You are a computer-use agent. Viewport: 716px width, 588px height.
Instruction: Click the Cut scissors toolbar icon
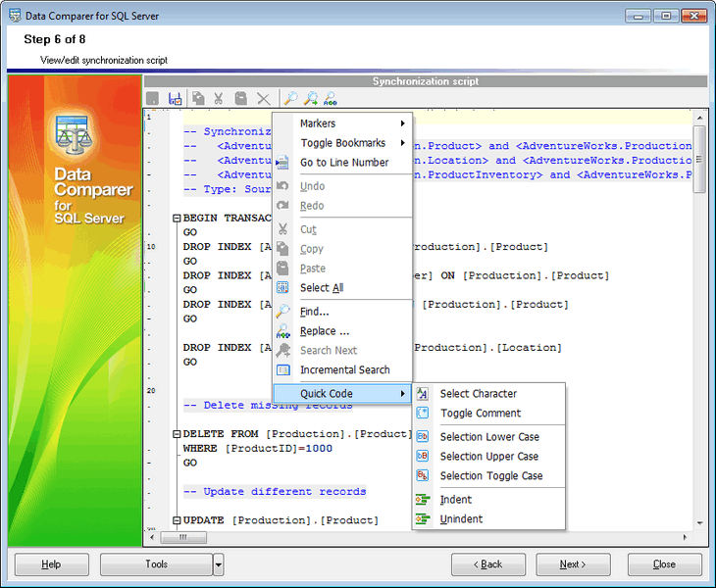point(219,98)
